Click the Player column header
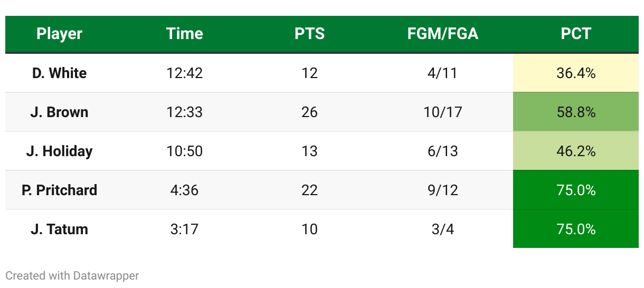 coord(59,34)
